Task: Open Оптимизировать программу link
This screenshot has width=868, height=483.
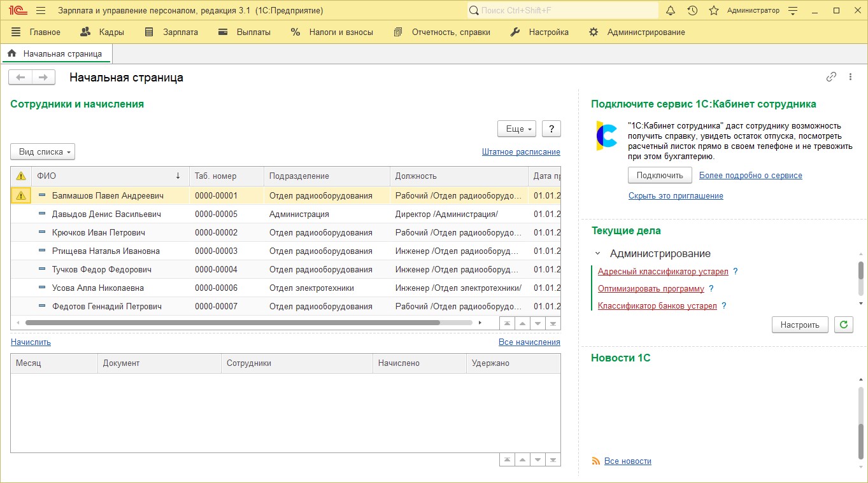Action: tap(651, 288)
